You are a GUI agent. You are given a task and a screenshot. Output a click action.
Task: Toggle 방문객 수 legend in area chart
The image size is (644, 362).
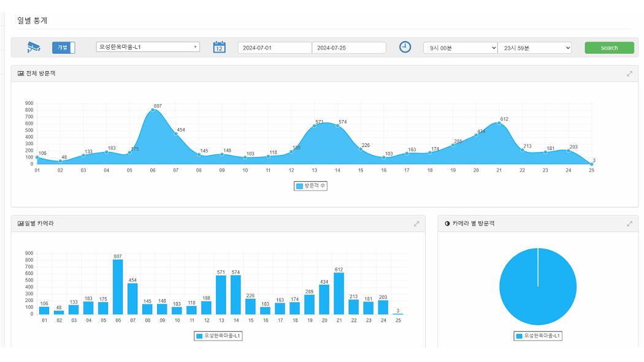click(x=311, y=186)
